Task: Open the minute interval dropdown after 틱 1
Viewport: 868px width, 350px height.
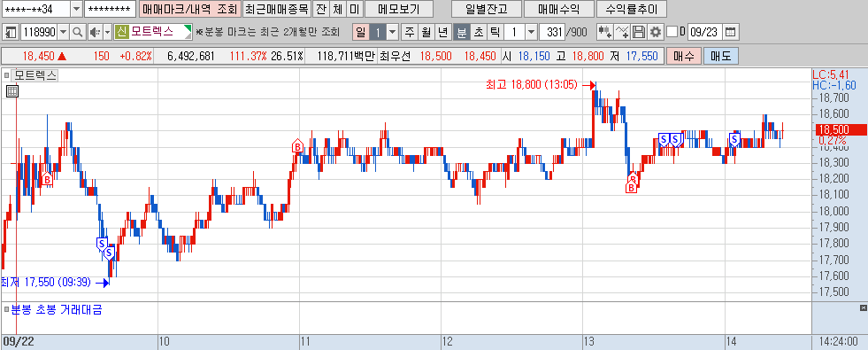Action: click(x=531, y=32)
